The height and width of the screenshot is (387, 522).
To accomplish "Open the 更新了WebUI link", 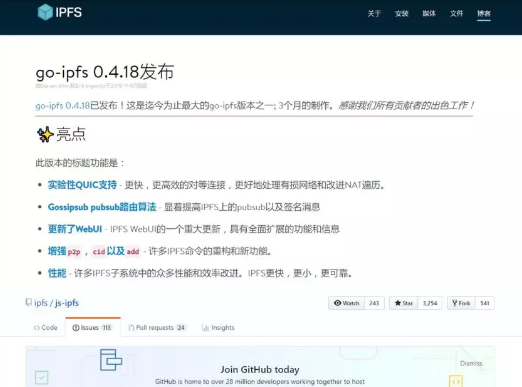I will 75,229.
